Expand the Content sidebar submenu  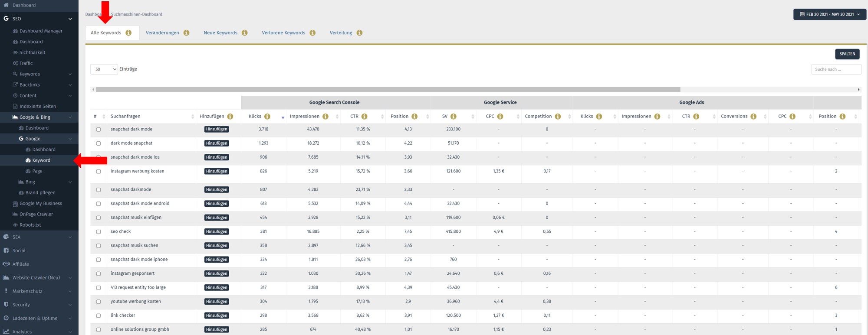pos(70,96)
